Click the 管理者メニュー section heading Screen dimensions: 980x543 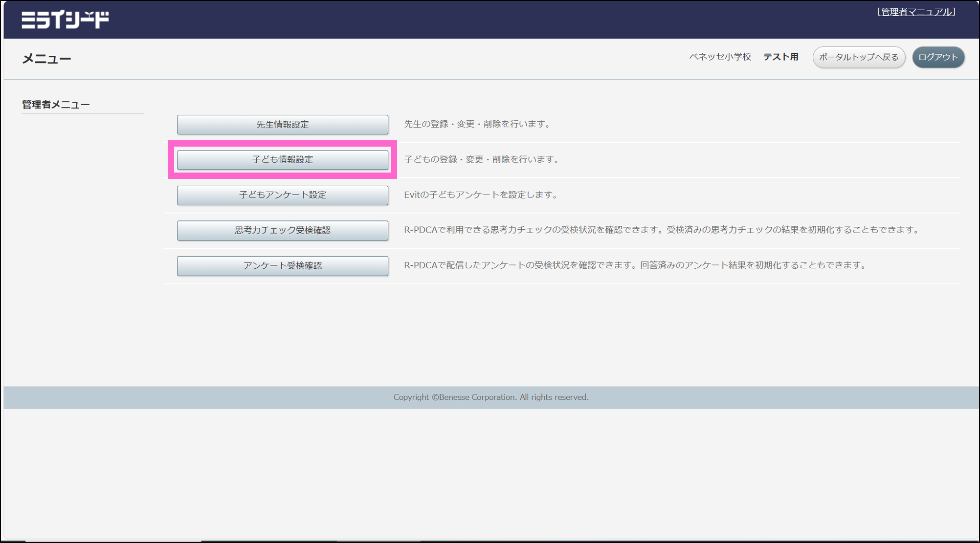(55, 104)
